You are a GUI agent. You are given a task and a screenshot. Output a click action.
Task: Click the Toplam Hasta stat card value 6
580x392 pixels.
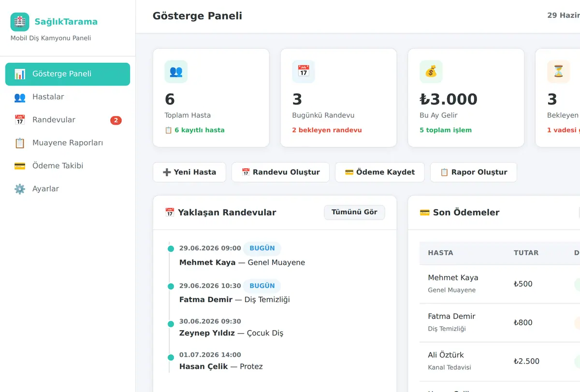170,100
